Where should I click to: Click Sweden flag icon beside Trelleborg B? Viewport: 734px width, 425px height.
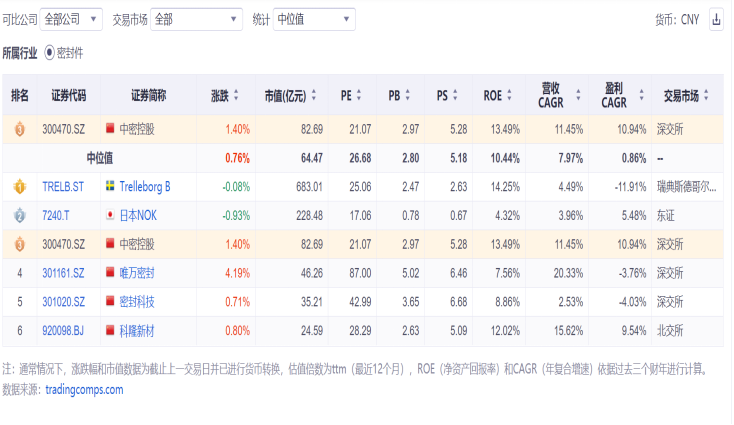tap(110, 186)
